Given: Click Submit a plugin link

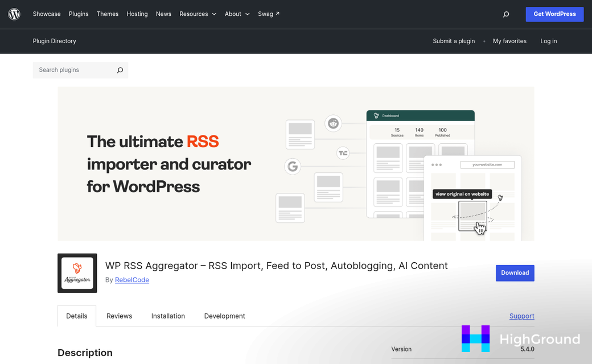Looking at the screenshot, I should 454,41.
